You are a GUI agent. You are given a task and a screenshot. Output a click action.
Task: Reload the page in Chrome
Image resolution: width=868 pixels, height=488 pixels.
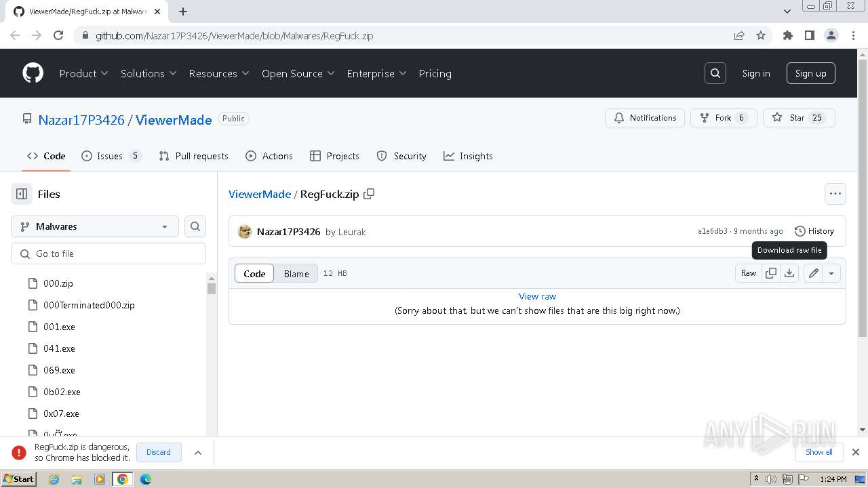coord(58,35)
